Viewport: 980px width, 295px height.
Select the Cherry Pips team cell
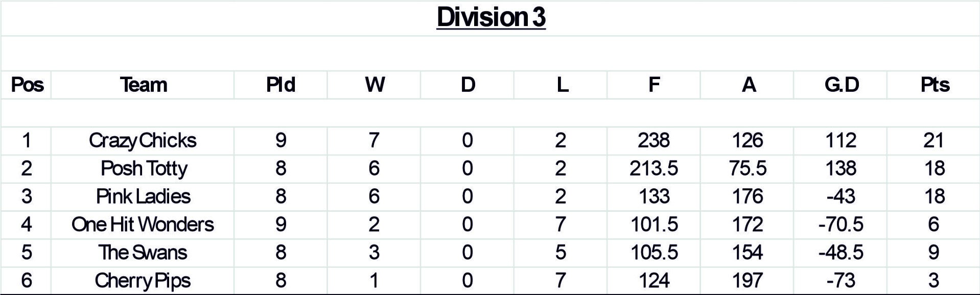143,281
